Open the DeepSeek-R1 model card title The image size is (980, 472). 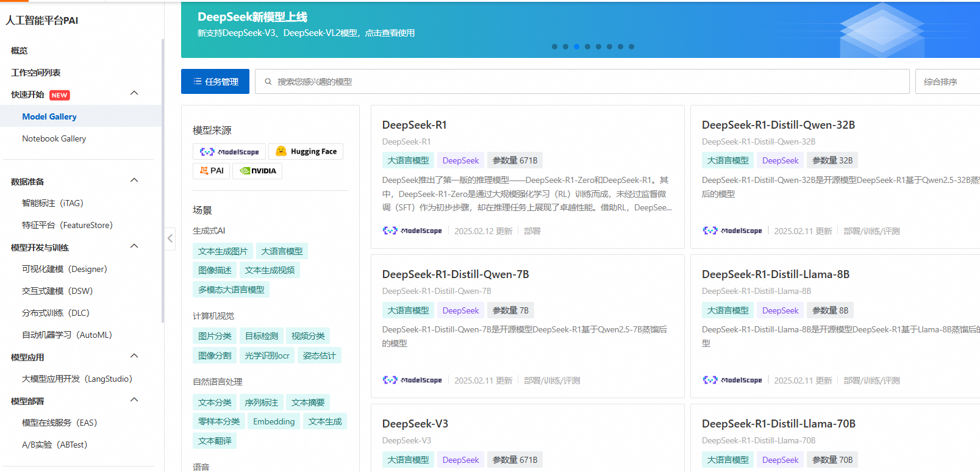[x=415, y=125]
